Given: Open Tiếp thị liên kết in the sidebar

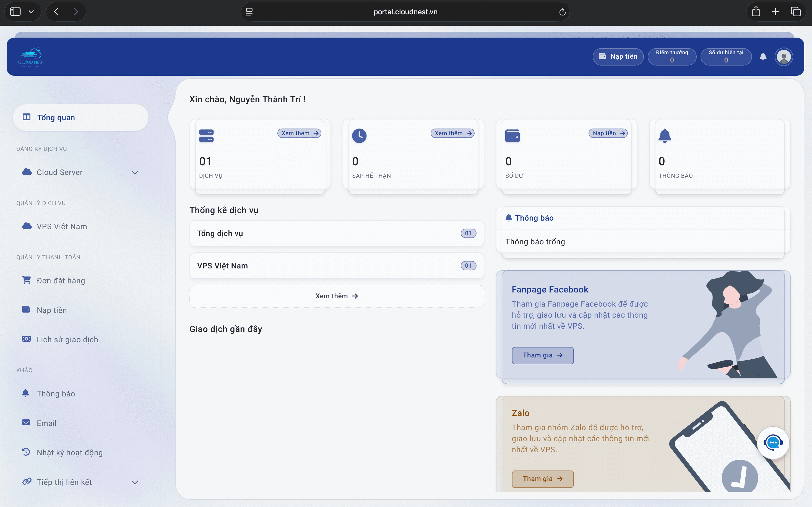Looking at the screenshot, I should pos(80,482).
